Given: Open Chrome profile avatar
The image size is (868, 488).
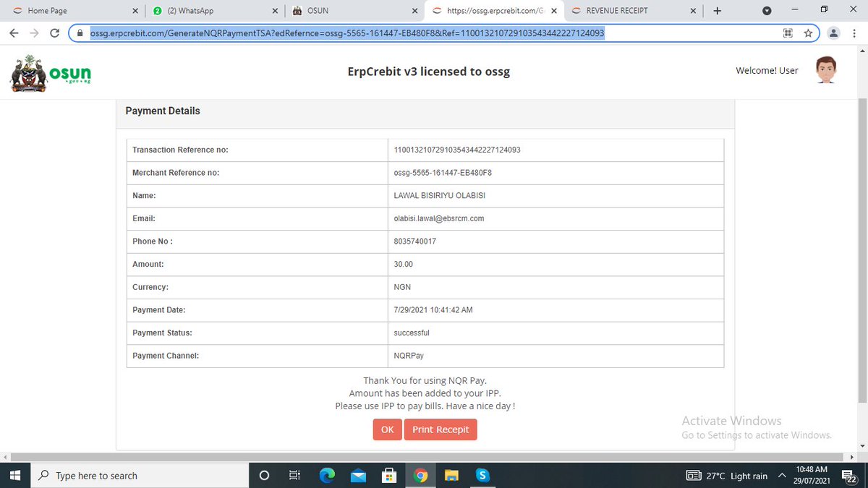Looking at the screenshot, I should point(833,33).
